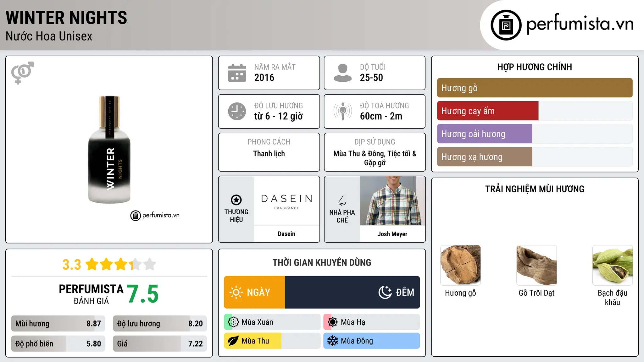Select the Gỗ Trôi Dạt driftwood note image

(x=536, y=265)
